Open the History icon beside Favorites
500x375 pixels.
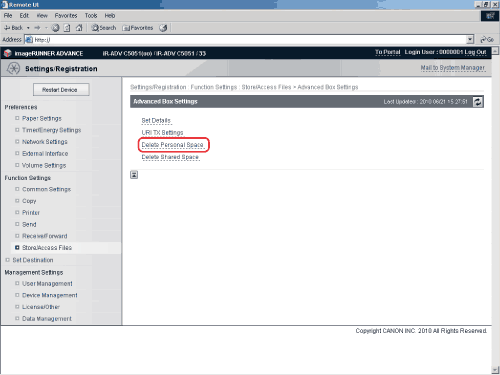pos(163,28)
